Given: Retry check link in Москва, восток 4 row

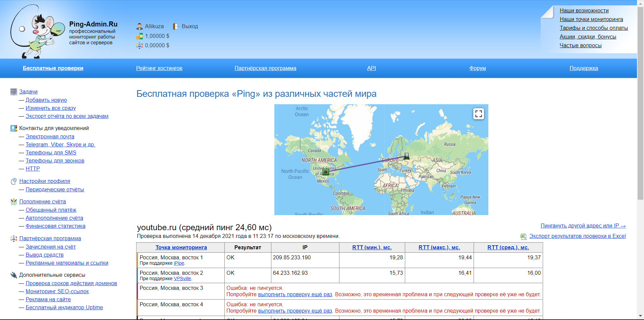Looking at the screenshot, I should click(295, 311).
